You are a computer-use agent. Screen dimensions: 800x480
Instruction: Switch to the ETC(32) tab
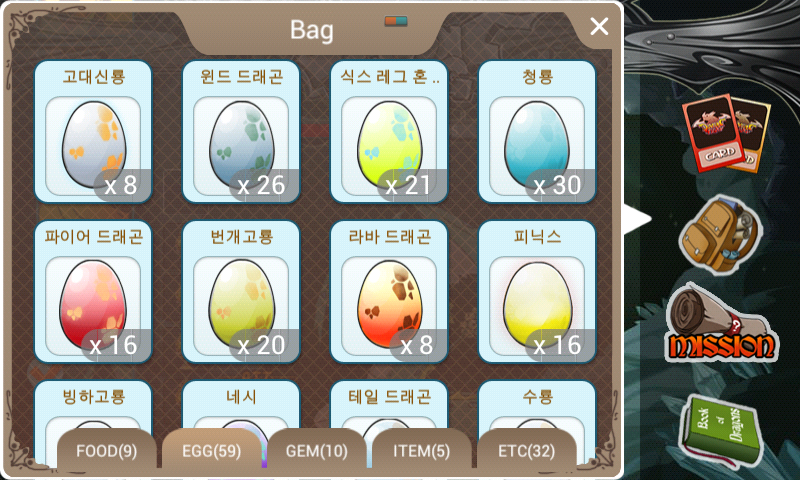(527, 450)
